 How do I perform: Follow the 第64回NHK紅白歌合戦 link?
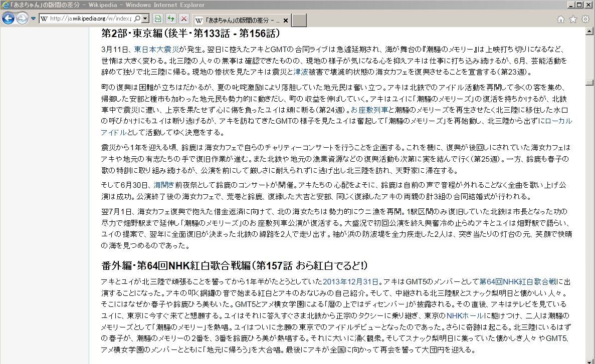(x=518, y=282)
